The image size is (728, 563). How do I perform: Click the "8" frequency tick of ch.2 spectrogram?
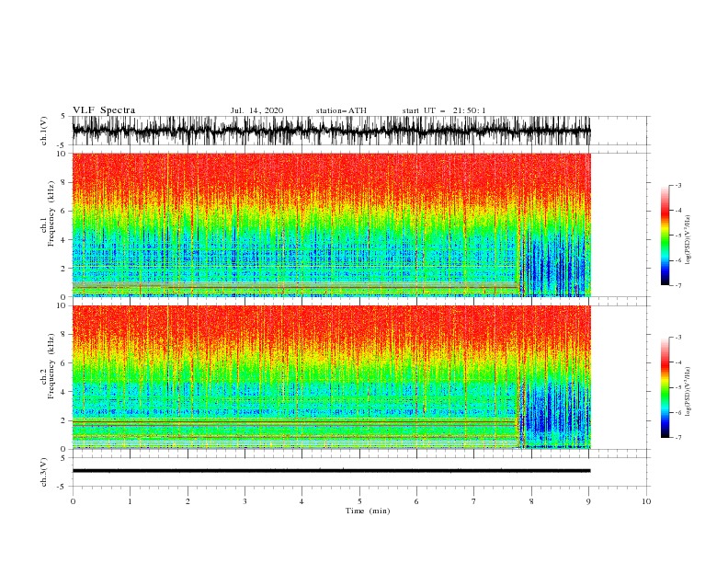[63, 335]
